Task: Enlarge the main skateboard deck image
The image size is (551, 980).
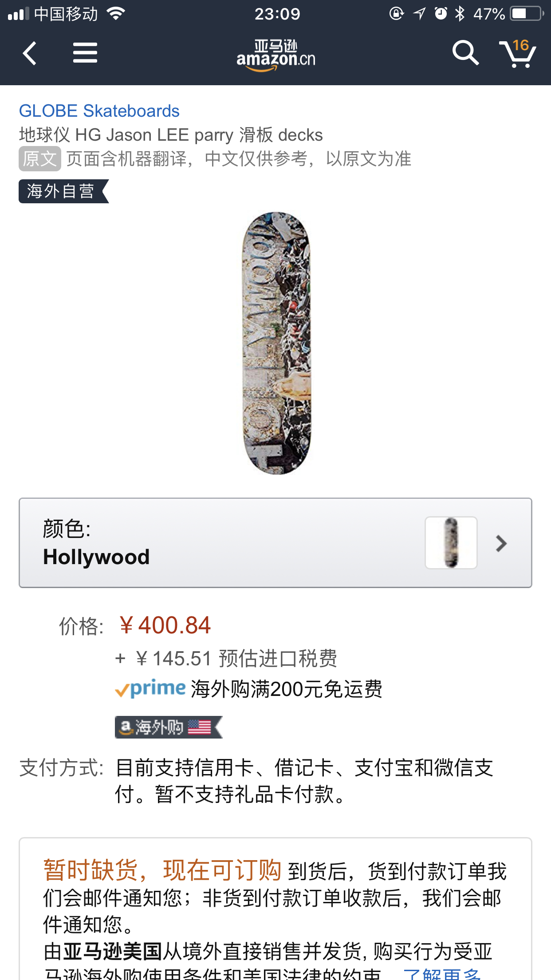Action: point(276,343)
